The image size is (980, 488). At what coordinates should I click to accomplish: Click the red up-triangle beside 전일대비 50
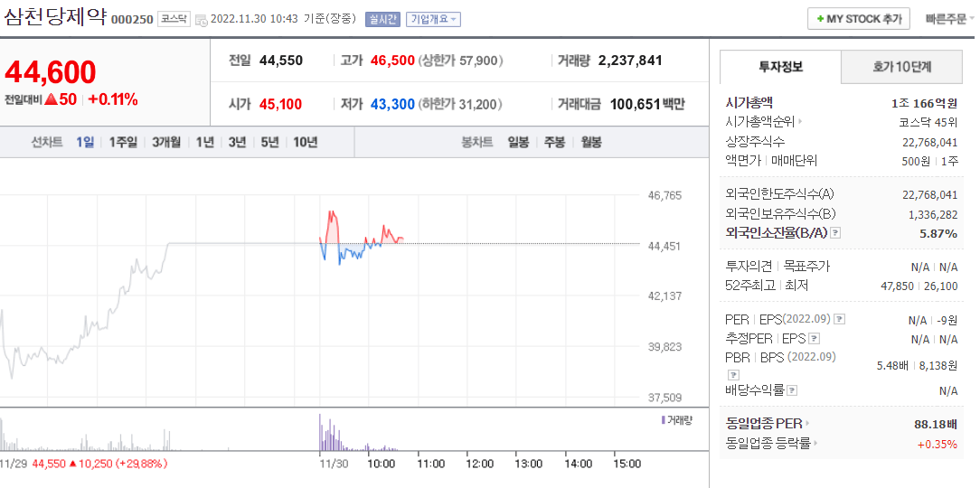point(52,99)
